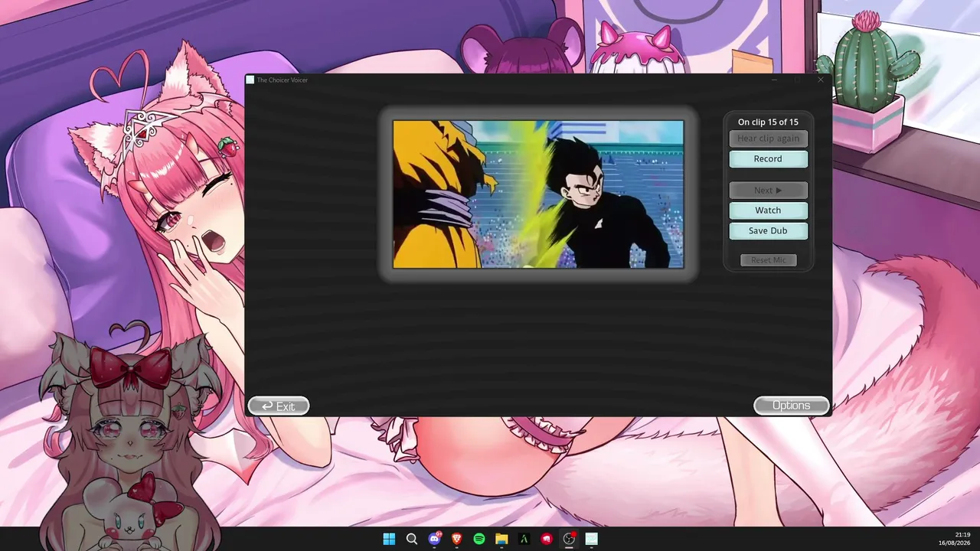980x551 pixels.
Task: Maximize The Choicer Voicer window
Action: [x=798, y=80]
